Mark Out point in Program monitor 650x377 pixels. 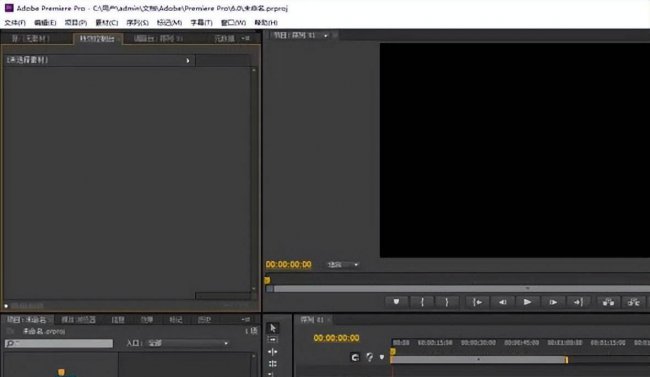[x=446, y=302]
